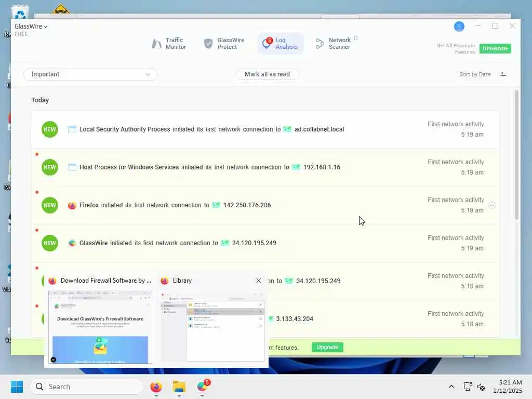This screenshot has width=532, height=399.
Task: Open the GlassWire Protect tab
Action: 224,44
